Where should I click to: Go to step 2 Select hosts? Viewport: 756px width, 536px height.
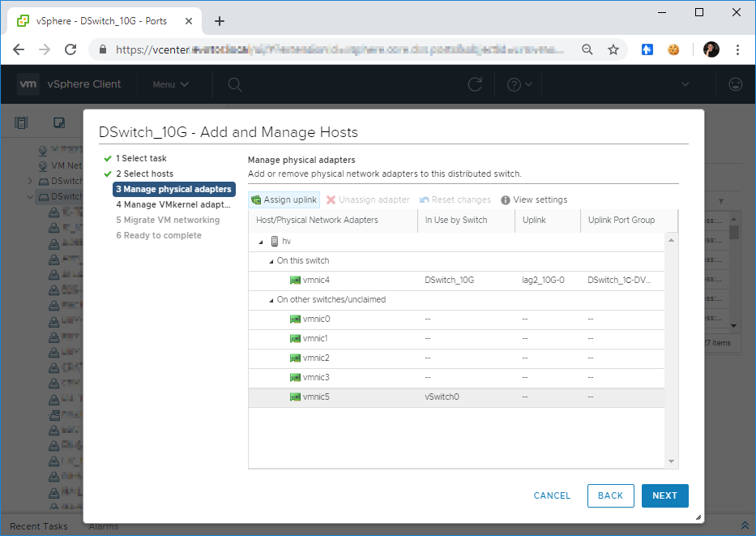click(144, 174)
